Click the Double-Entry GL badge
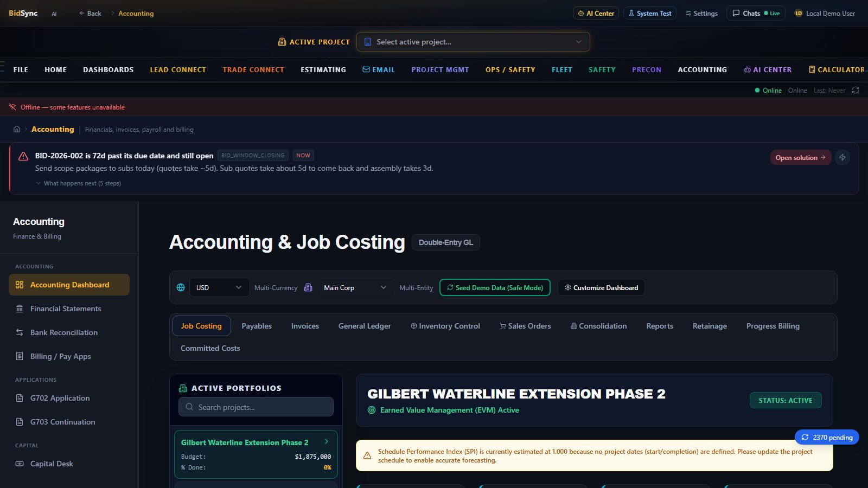 (446, 242)
